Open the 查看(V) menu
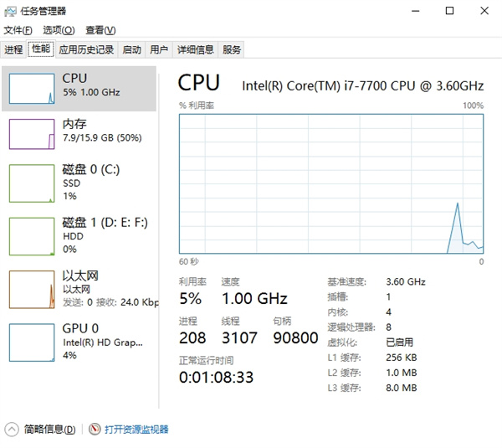The image size is (502, 448). point(100,30)
